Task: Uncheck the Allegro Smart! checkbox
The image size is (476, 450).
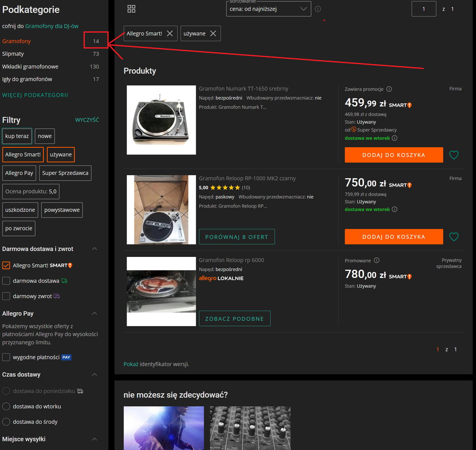Action: pyautogui.click(x=6, y=266)
